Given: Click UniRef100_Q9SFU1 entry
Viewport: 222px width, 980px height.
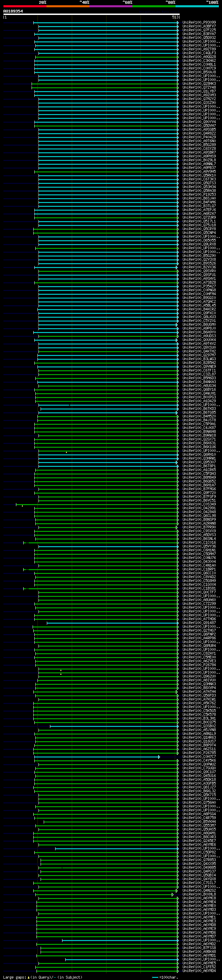Looking at the screenshot, I should [199, 275].
